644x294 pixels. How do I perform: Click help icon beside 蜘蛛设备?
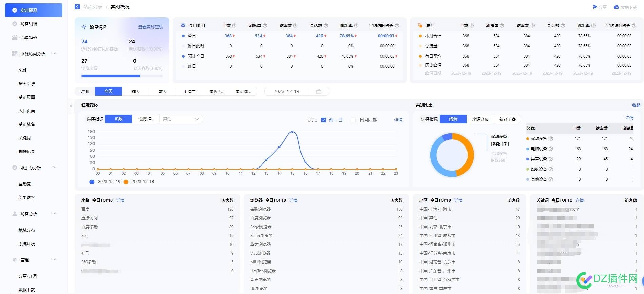click(551, 169)
